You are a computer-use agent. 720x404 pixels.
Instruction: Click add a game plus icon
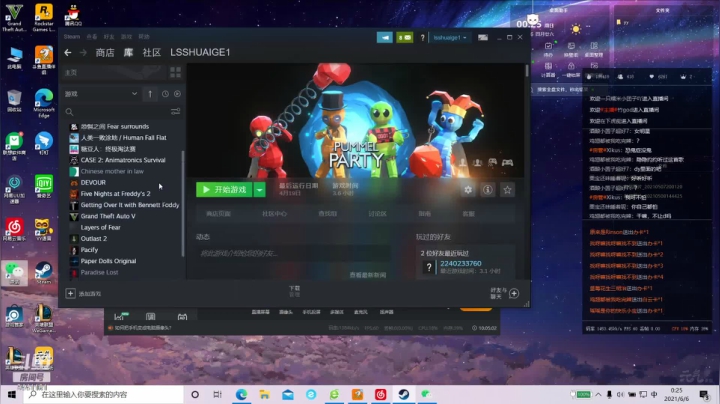point(70,293)
